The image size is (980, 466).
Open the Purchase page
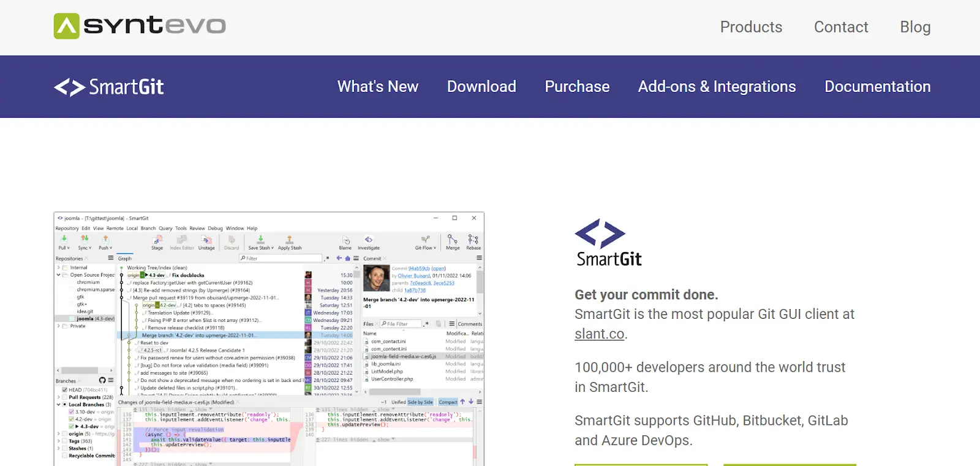(577, 86)
